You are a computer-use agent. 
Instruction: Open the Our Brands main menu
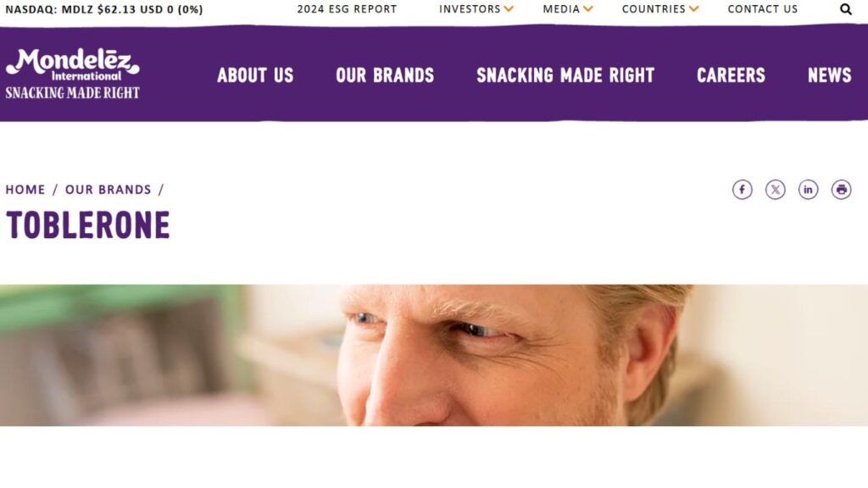pos(385,75)
